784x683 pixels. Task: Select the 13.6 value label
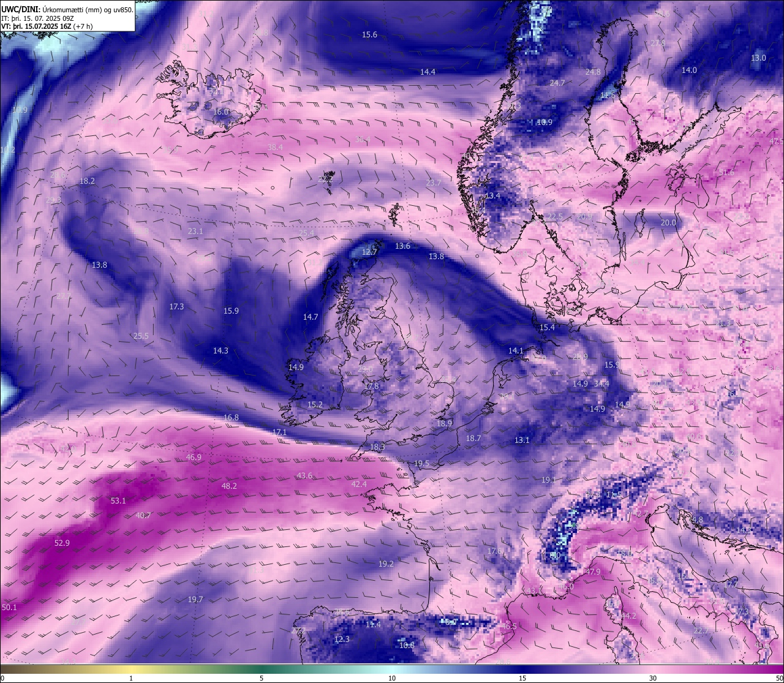click(402, 246)
